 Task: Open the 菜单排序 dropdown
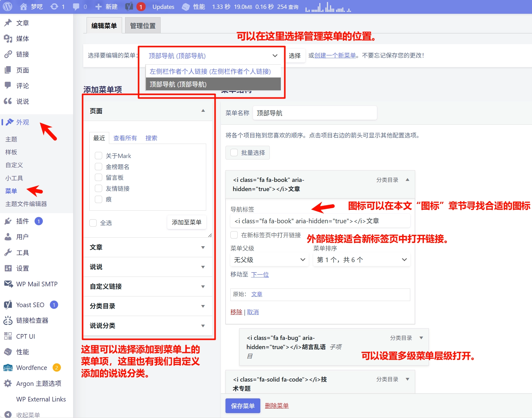coord(362,260)
